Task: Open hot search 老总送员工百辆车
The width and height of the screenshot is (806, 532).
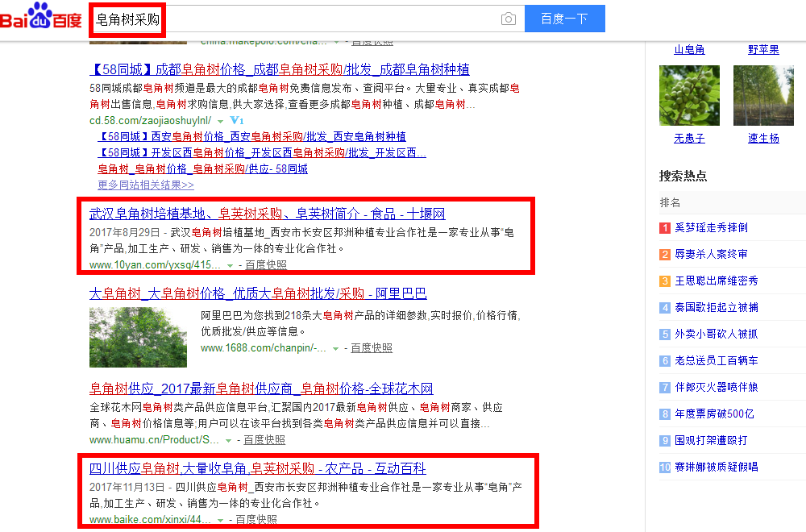Action: click(x=717, y=361)
